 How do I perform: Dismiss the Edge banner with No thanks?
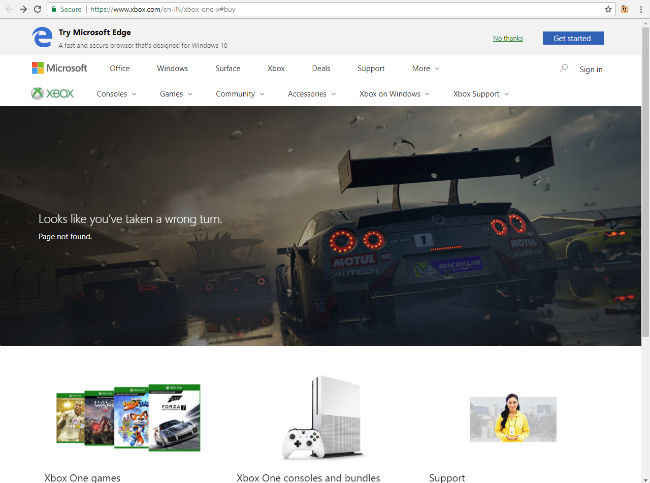[x=508, y=38]
